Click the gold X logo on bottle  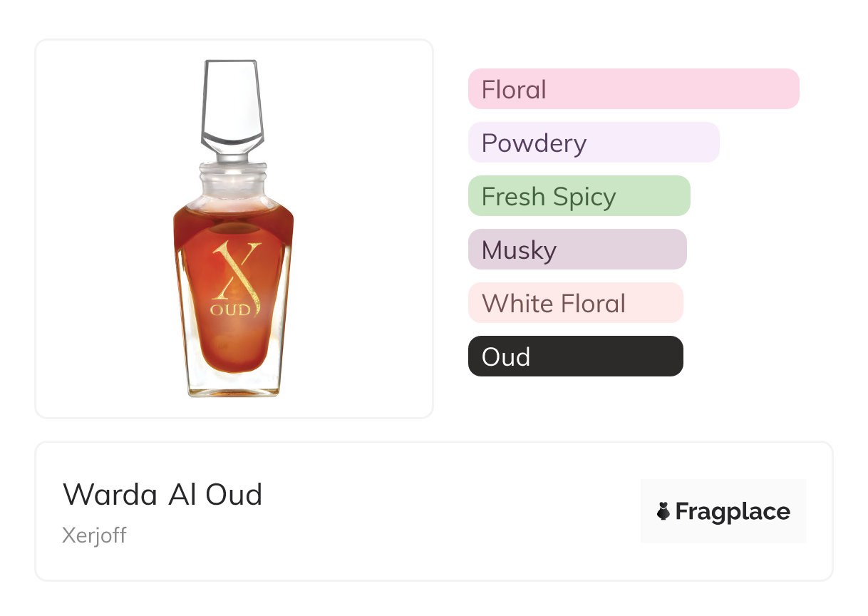point(235,271)
